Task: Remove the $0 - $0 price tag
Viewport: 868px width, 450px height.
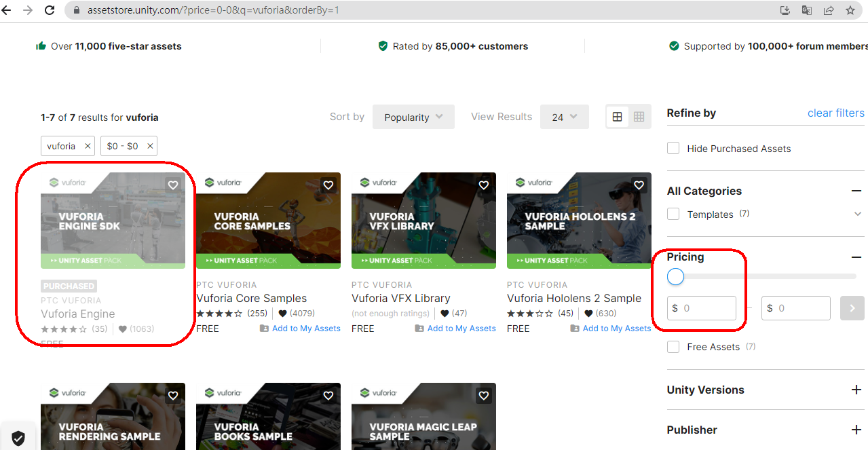Action: point(150,146)
